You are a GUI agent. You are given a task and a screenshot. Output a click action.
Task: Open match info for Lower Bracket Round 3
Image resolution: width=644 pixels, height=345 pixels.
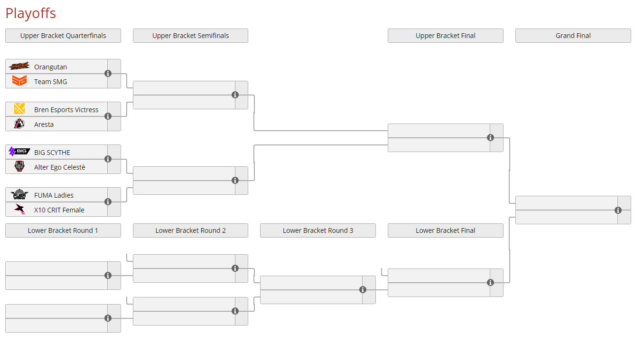(x=363, y=289)
